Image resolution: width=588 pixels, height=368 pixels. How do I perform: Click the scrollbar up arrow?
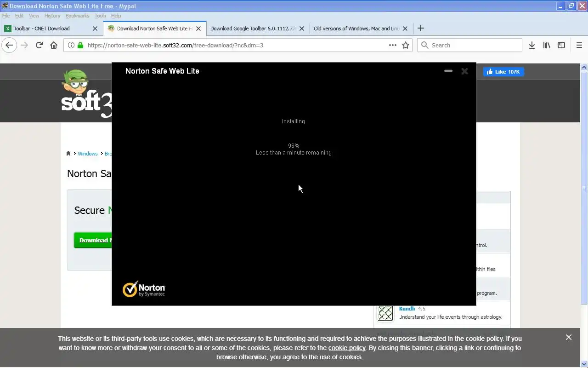pyautogui.click(x=584, y=68)
